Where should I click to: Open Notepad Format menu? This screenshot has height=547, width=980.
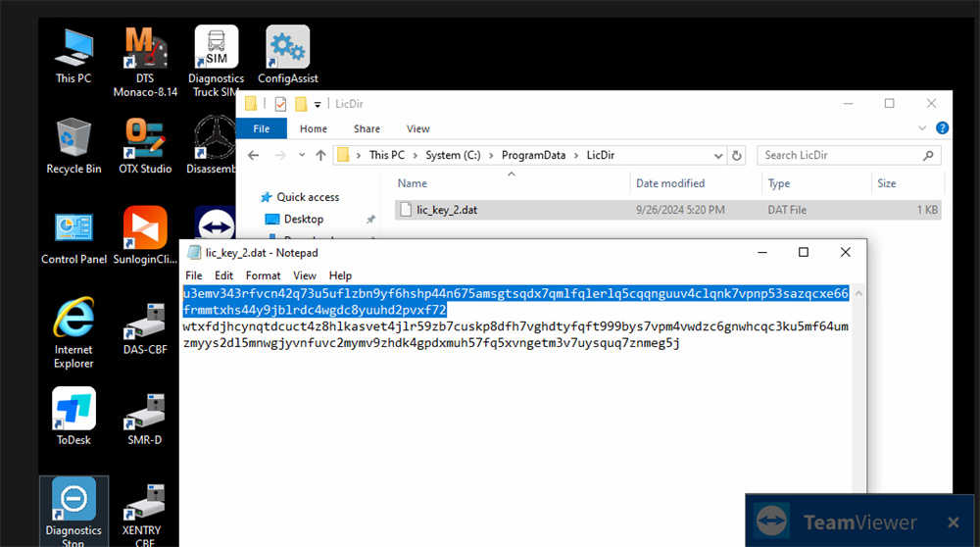[x=263, y=275]
